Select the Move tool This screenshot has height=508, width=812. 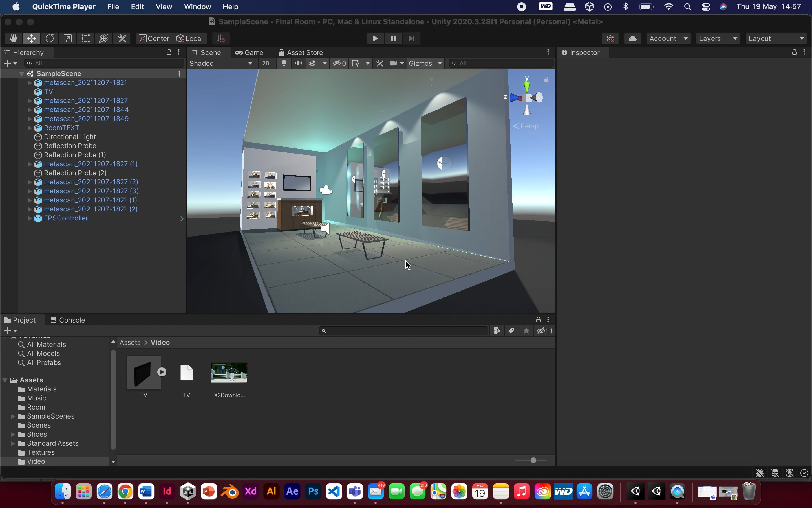[31, 38]
